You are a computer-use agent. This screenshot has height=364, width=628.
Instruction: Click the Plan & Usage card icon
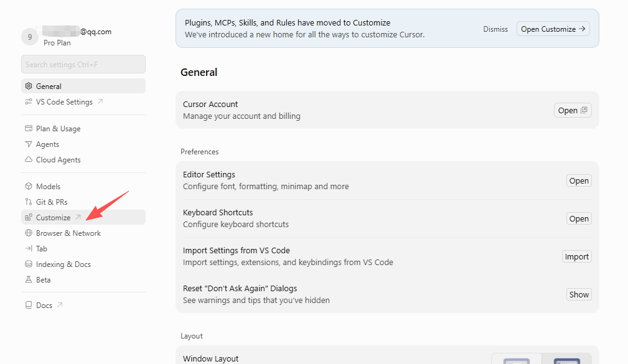[29, 129]
